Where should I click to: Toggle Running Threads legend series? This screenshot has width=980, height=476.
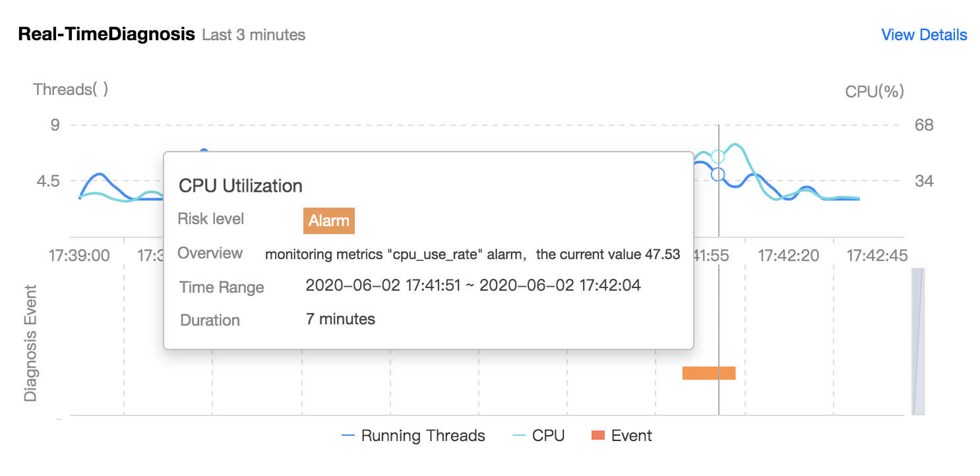pyautogui.click(x=413, y=436)
